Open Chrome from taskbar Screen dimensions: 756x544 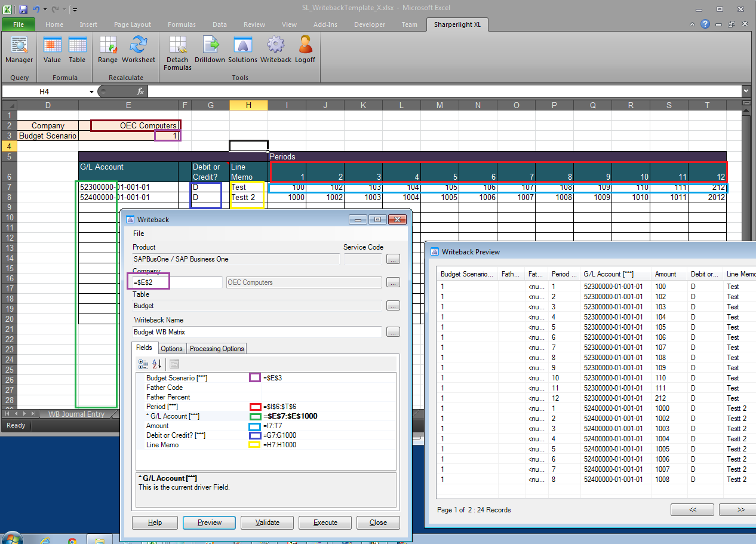72,541
